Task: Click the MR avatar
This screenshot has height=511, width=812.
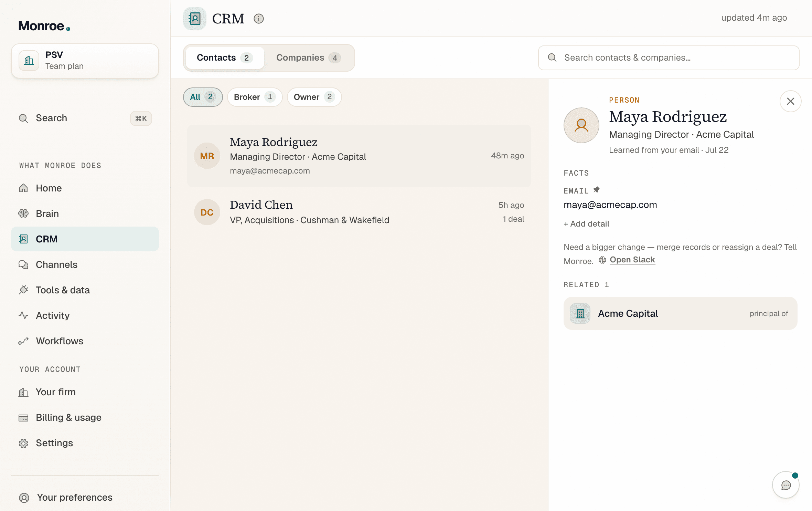Action: coord(207,156)
